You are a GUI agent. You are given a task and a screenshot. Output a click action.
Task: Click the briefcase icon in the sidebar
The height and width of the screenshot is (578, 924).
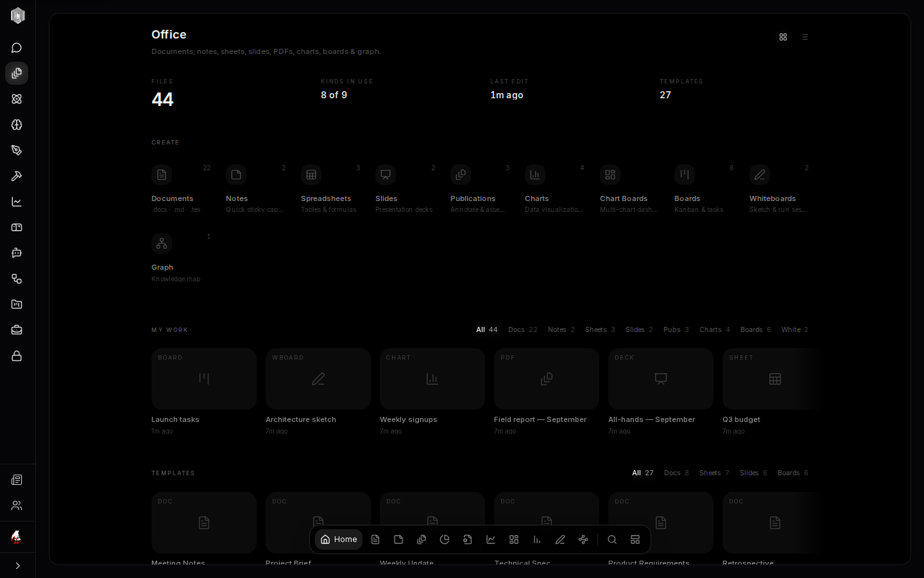coord(17,330)
